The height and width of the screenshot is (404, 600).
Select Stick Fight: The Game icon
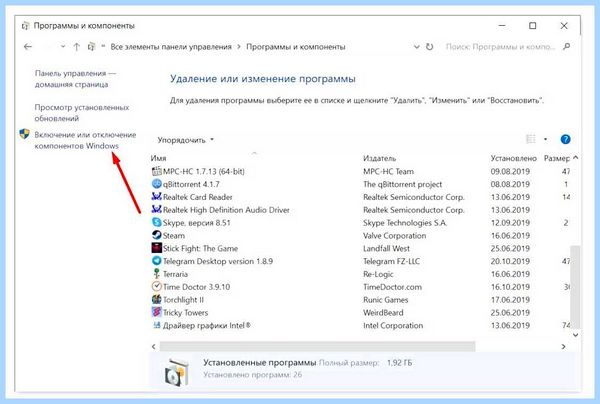[157, 248]
